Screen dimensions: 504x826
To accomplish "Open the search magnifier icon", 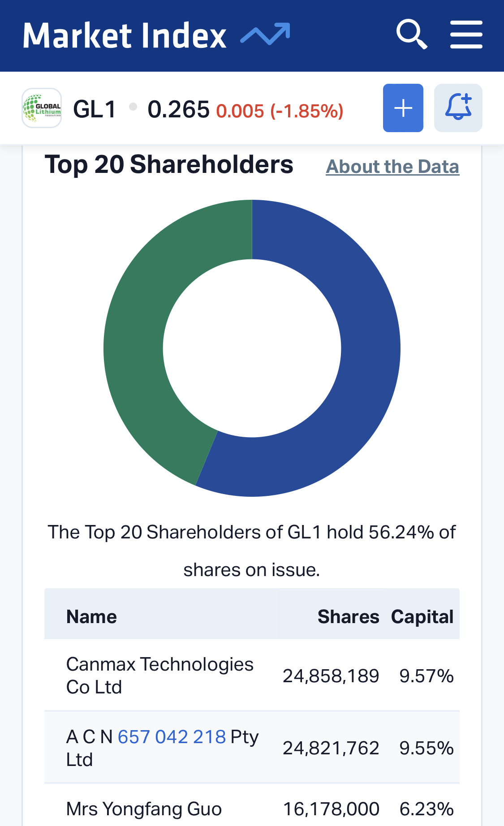I will tap(412, 34).
